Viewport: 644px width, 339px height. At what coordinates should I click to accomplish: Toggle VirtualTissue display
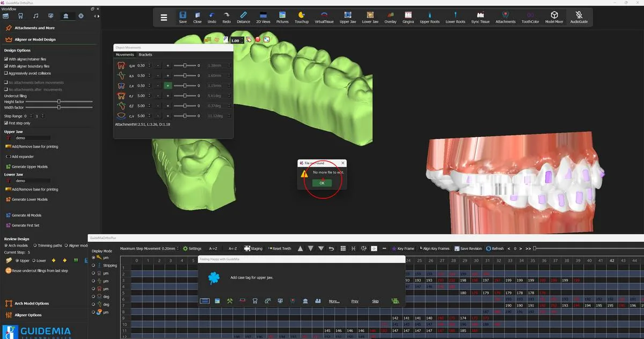pyautogui.click(x=324, y=17)
